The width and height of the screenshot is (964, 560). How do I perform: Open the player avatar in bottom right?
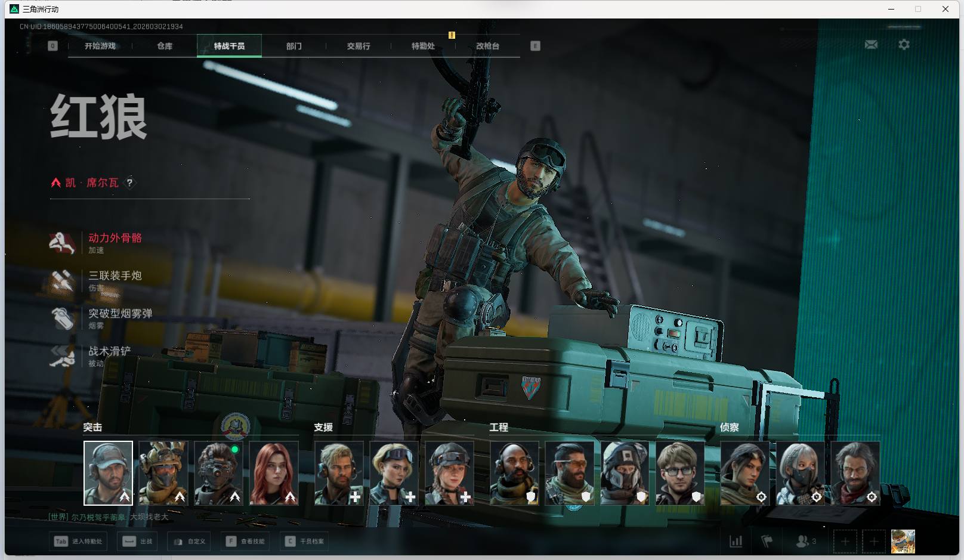(x=903, y=542)
